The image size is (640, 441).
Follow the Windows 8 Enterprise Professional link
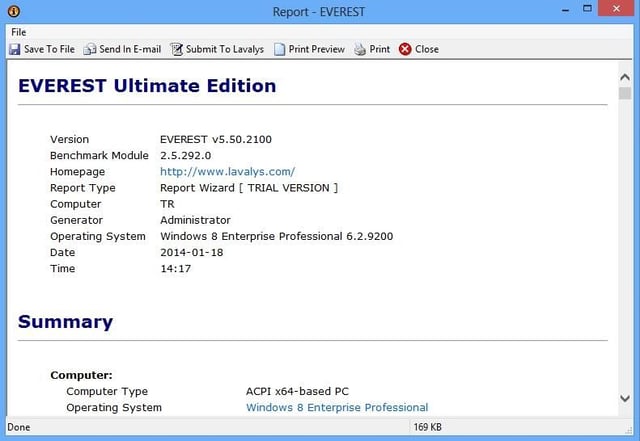pos(337,408)
